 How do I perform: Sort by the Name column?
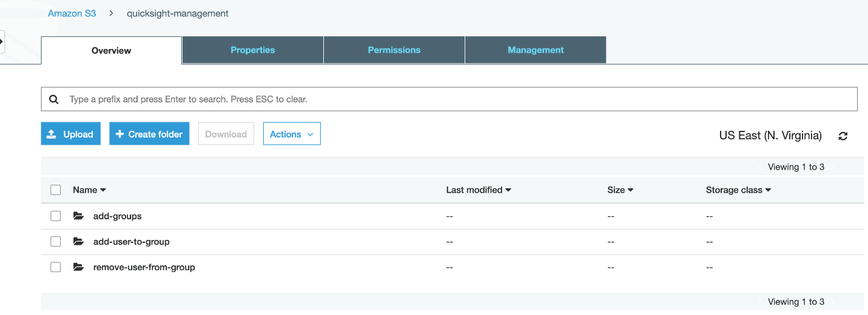pyautogui.click(x=89, y=190)
